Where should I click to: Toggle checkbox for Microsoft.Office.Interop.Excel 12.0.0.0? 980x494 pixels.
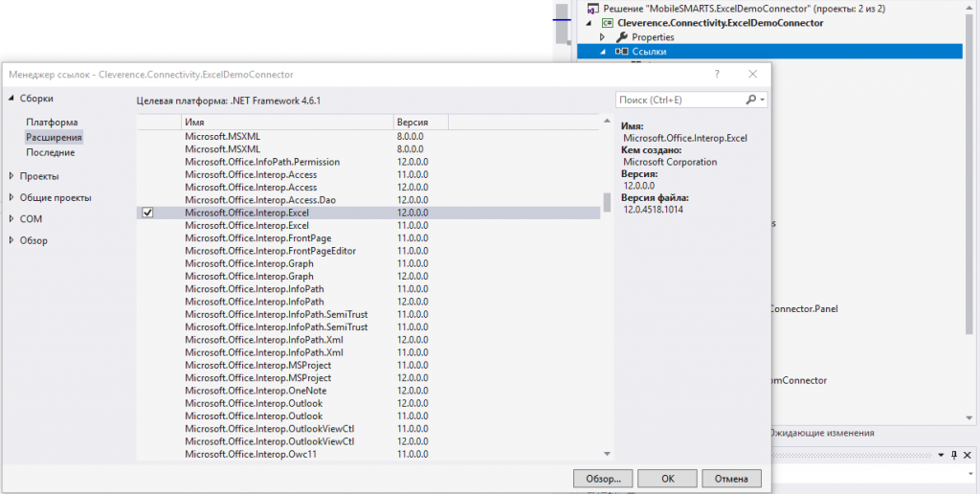[147, 213]
